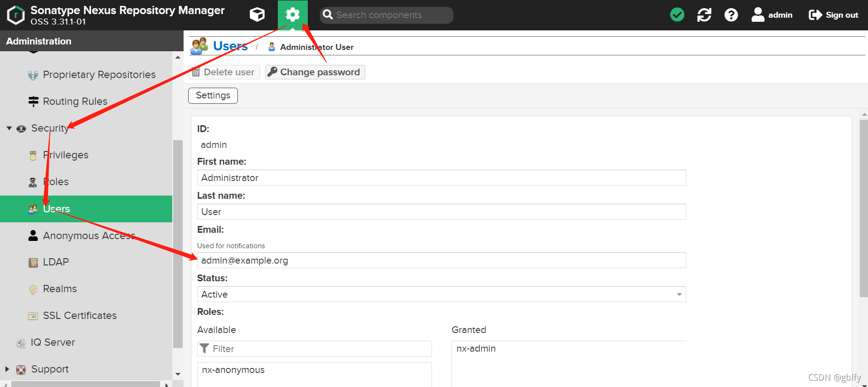Screen dimensions: 868x387
Task: Click the Administrator User breadcrumb icon
Action: click(x=272, y=47)
